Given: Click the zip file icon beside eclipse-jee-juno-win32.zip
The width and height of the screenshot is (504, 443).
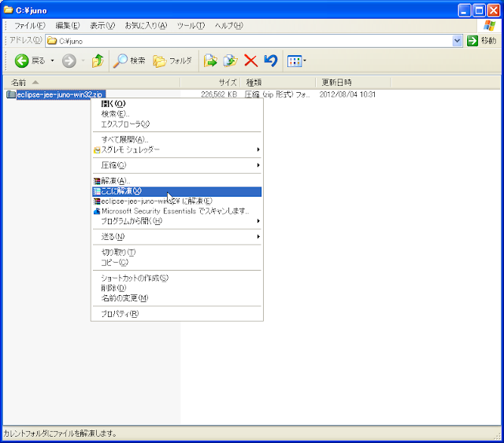Looking at the screenshot, I should pos(11,94).
